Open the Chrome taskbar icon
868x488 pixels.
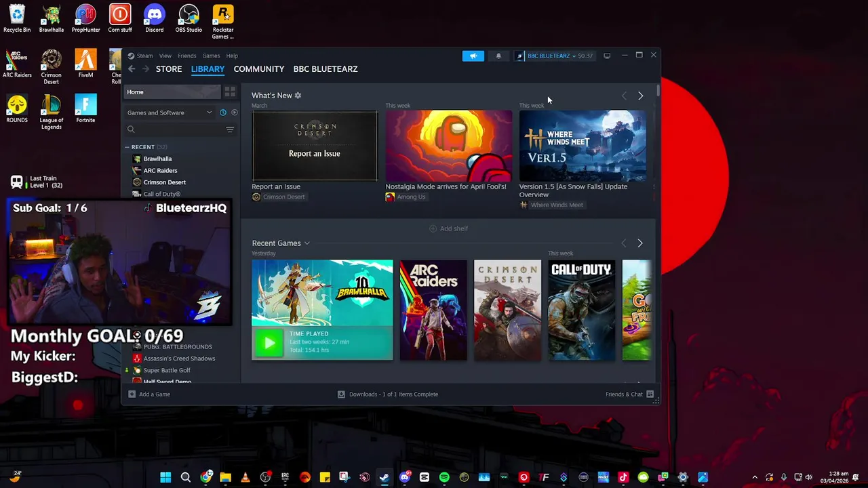click(x=206, y=477)
